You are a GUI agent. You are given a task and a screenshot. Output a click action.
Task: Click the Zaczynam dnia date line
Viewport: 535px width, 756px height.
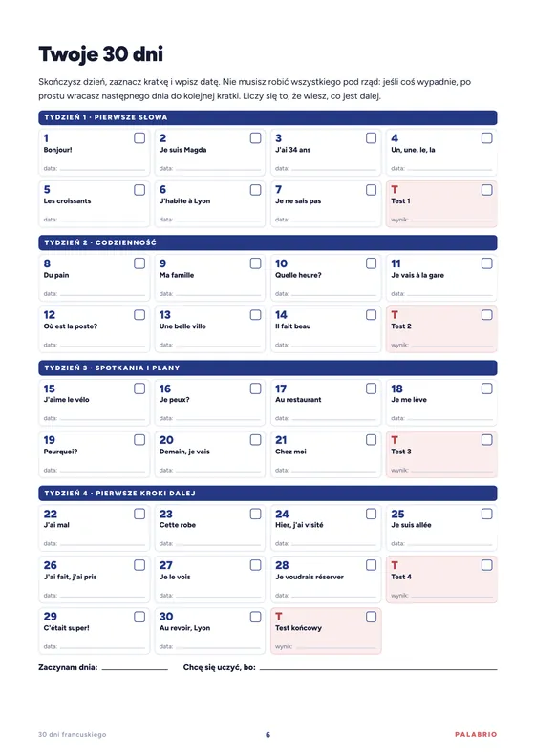coord(135,669)
